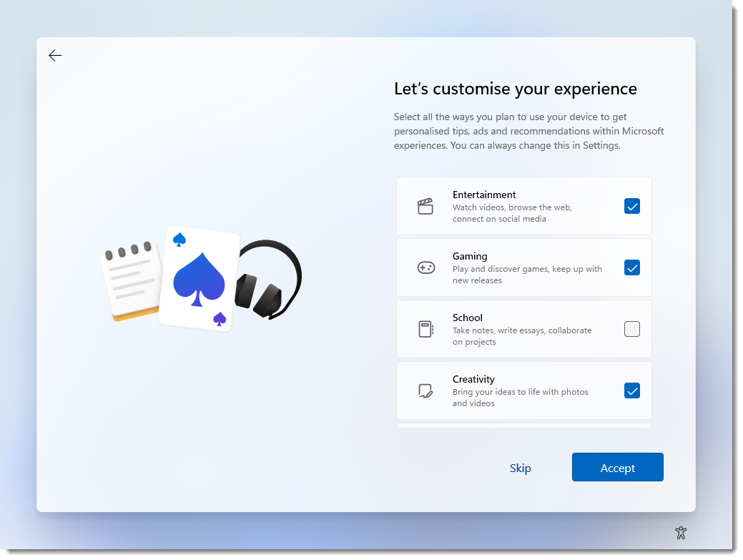
Task: Click the Creativity pen icon
Action: (x=425, y=390)
